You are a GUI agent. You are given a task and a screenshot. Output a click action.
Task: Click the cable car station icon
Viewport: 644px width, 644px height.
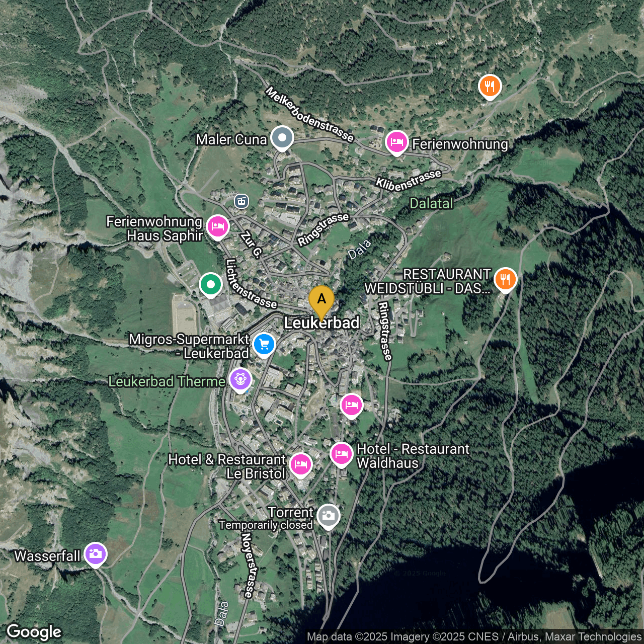coord(242,201)
